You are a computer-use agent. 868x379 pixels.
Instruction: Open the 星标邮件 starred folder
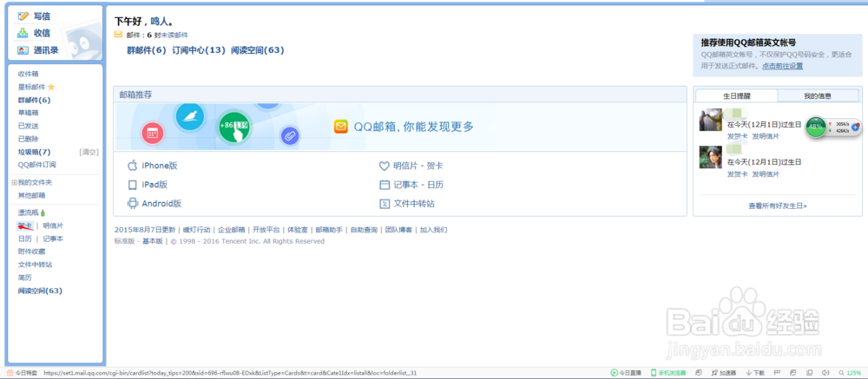(31, 87)
